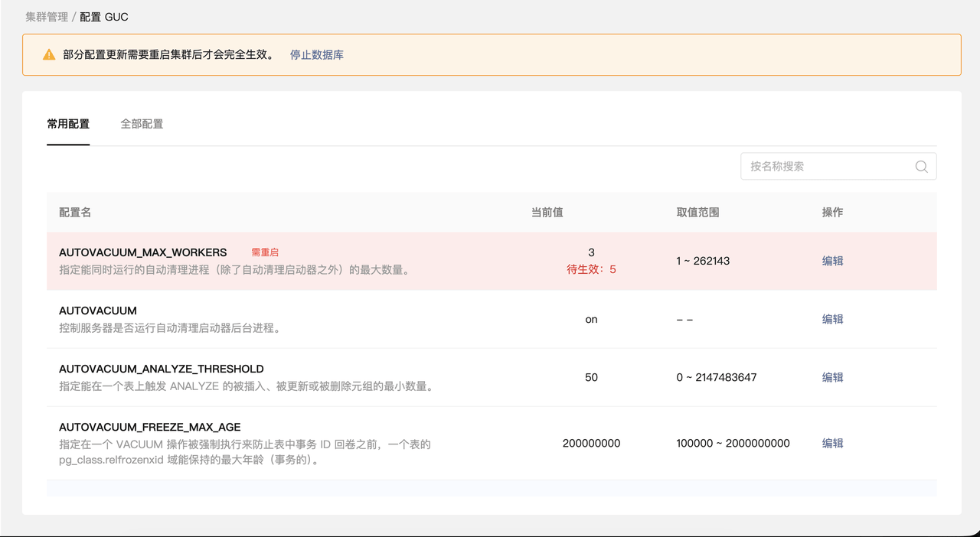Click the 待生效：5 pending value
Viewport: 980px width, 537px height.
[591, 269]
